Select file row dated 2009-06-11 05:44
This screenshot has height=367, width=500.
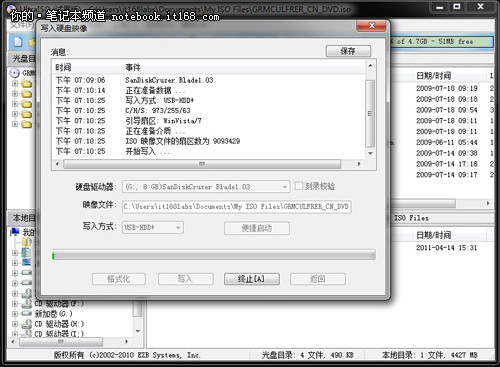pyautogui.click(x=447, y=142)
